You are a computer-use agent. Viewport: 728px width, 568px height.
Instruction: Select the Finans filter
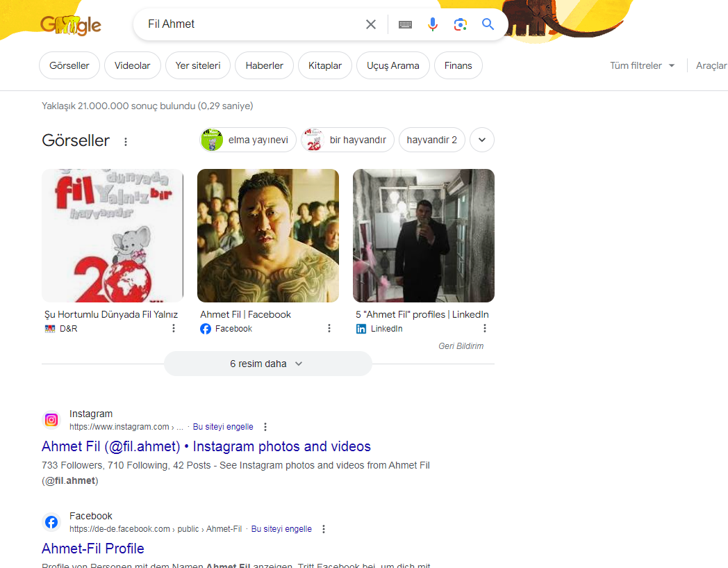pyautogui.click(x=458, y=65)
